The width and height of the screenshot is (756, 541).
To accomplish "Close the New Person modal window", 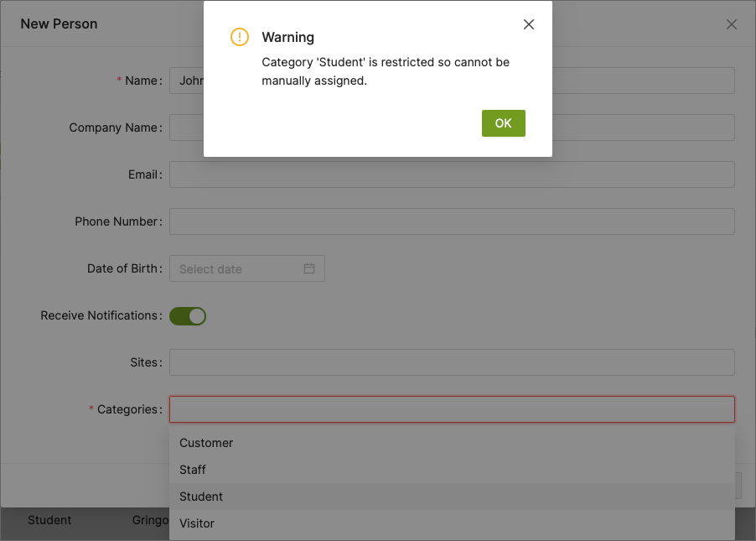I will coord(732,24).
